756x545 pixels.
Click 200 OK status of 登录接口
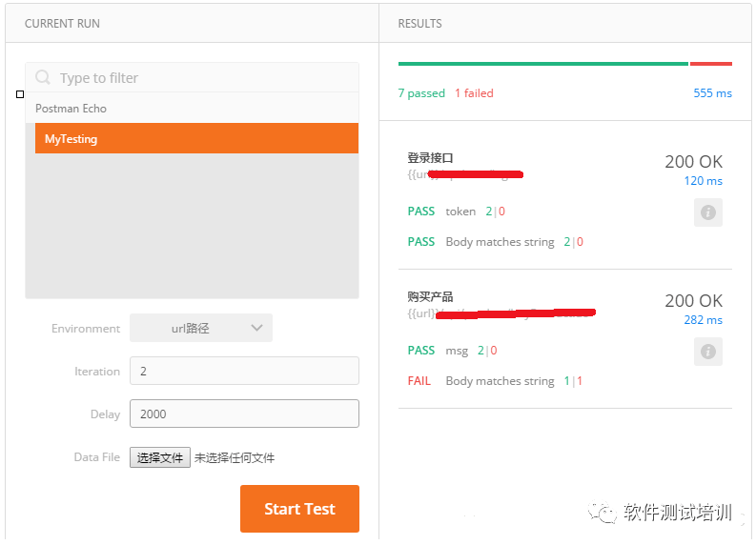694,161
